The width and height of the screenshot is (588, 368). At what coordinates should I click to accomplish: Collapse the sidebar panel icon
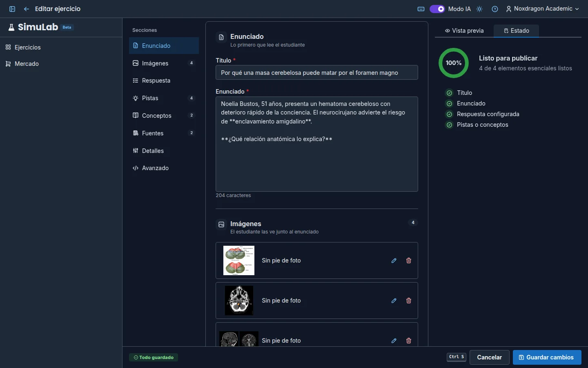pos(12,9)
